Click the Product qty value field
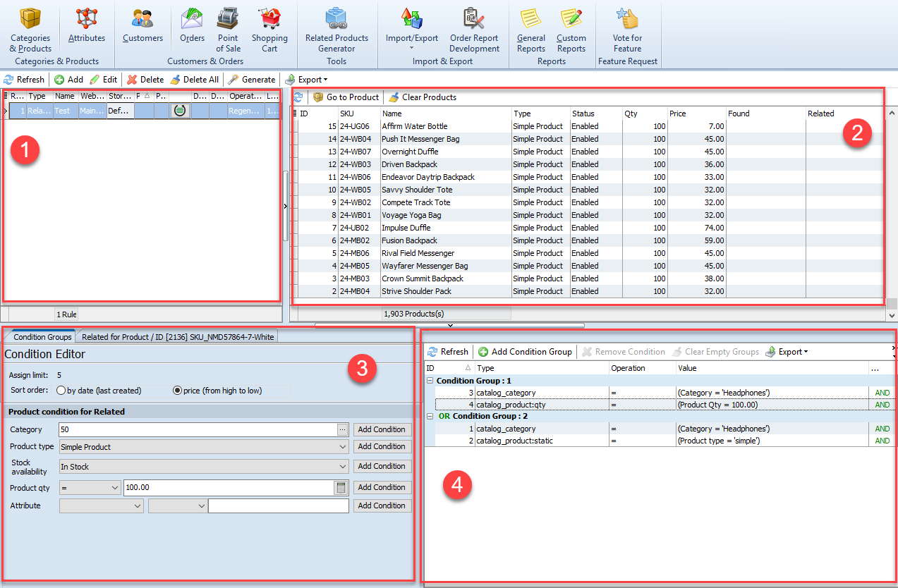This screenshot has height=588, width=898. coord(227,487)
